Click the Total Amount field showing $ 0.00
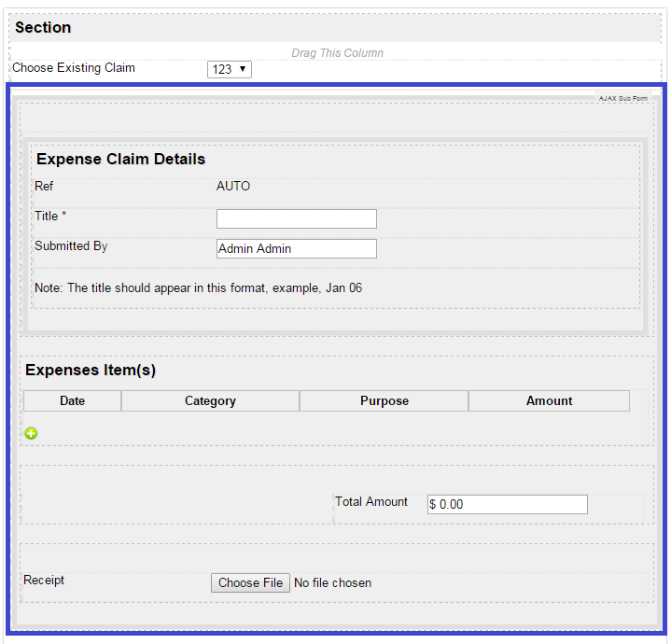Screen dimensions: 671x644 (x=507, y=504)
